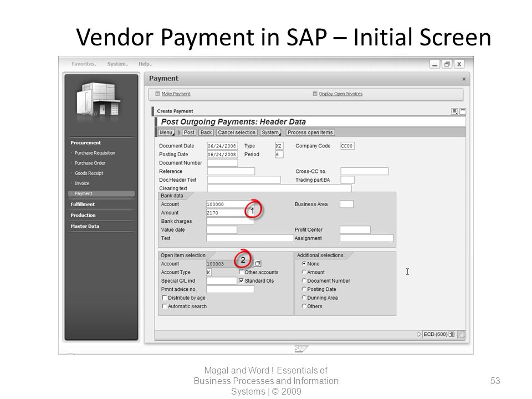The height and width of the screenshot is (399, 532).
Task: Click the Business Area field
Action: (x=347, y=204)
